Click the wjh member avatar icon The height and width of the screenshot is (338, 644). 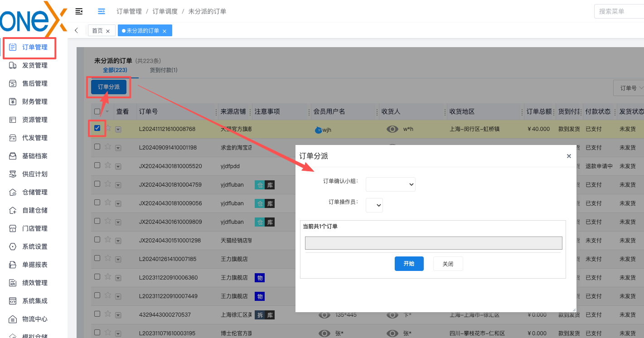pos(319,130)
